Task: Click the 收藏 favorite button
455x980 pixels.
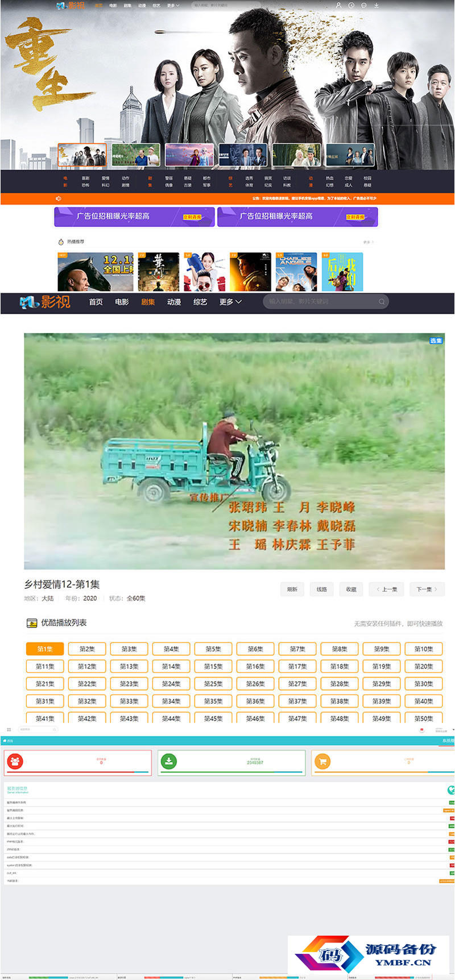Action: point(351,589)
